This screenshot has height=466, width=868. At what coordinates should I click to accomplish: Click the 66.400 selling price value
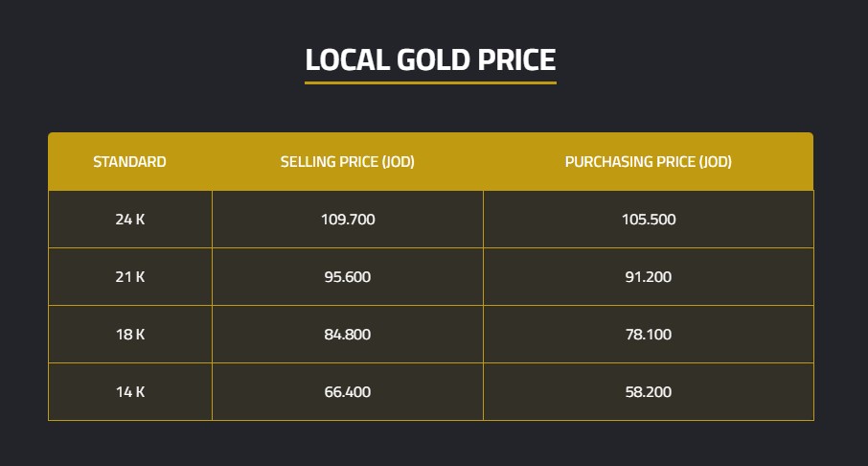coord(347,392)
